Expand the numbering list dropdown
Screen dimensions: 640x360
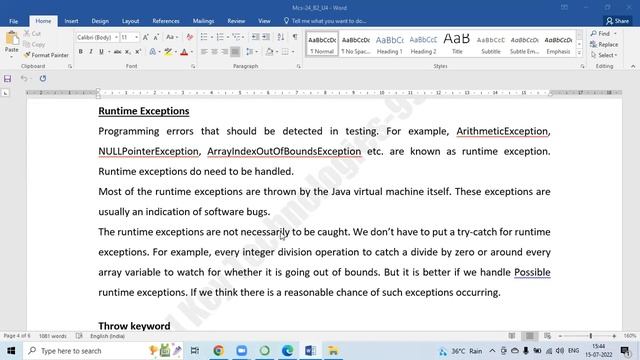[x=228, y=38]
